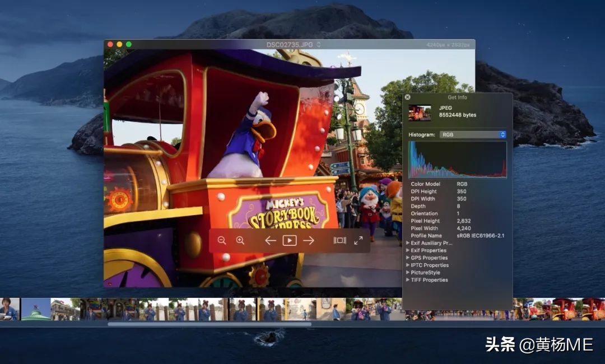Expand Exif Properties section

[408, 250]
